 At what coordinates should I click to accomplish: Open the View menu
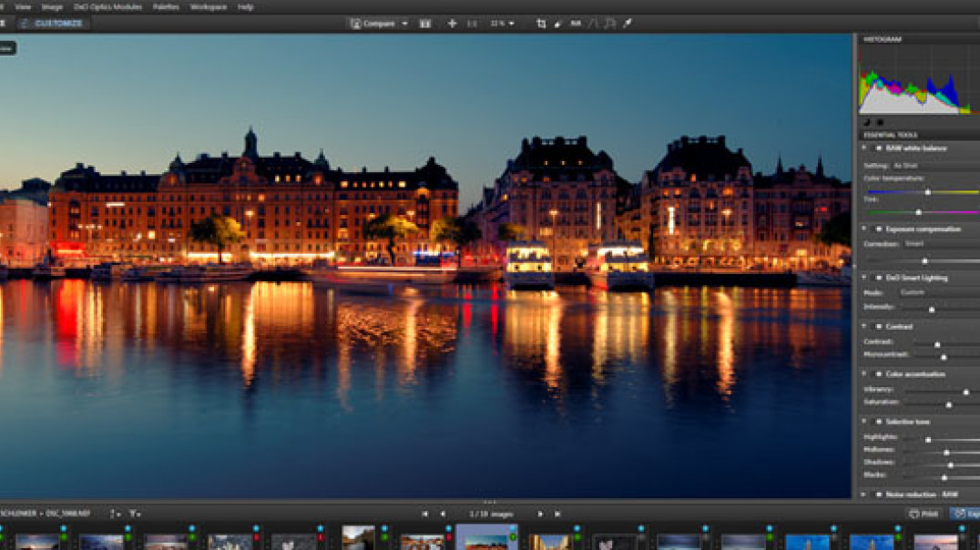[x=23, y=7]
